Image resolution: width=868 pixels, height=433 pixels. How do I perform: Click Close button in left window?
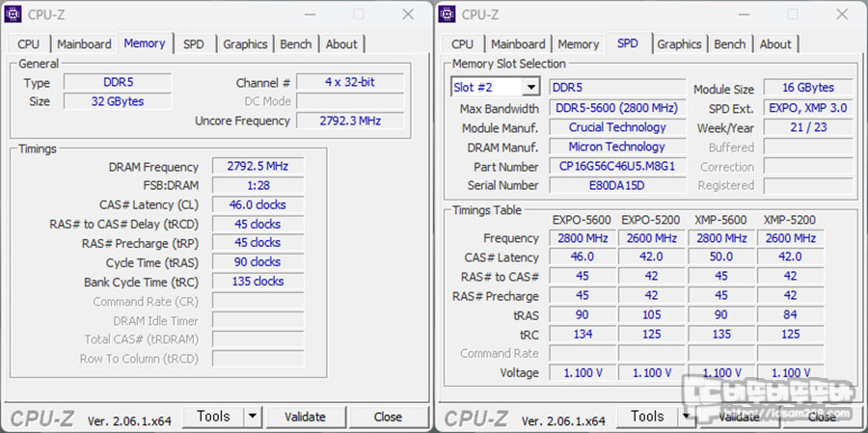coord(388,417)
